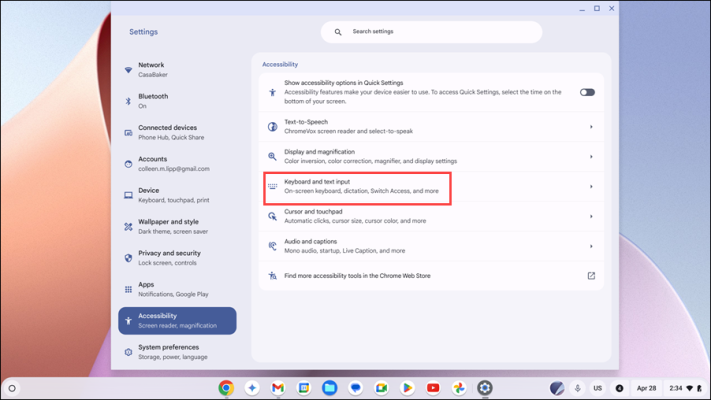
Task: Open Display and magnification settings
Action: tap(431, 156)
